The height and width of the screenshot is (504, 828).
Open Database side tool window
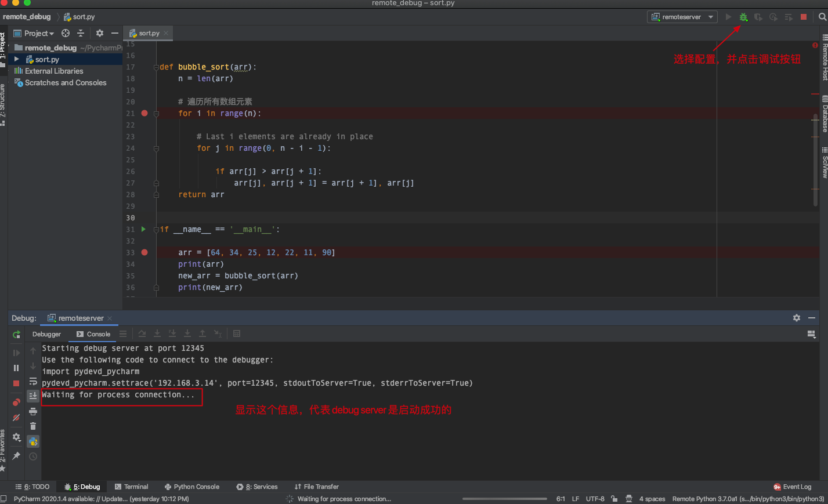[825, 114]
